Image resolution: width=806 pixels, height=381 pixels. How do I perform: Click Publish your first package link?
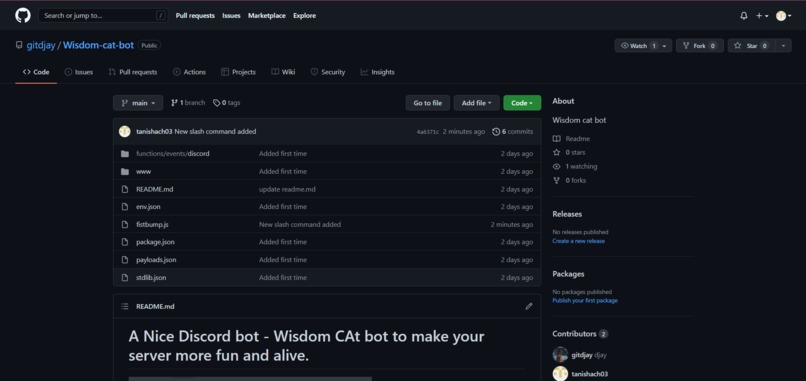pyautogui.click(x=585, y=300)
